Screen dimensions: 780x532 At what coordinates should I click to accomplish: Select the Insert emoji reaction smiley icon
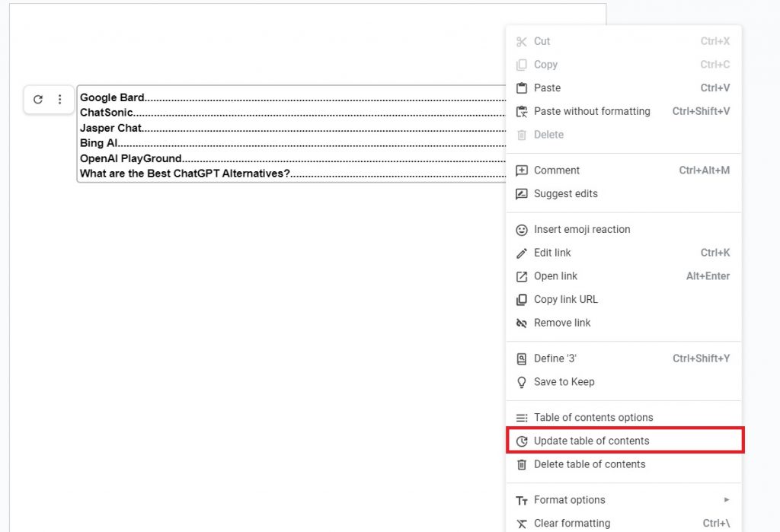522,229
